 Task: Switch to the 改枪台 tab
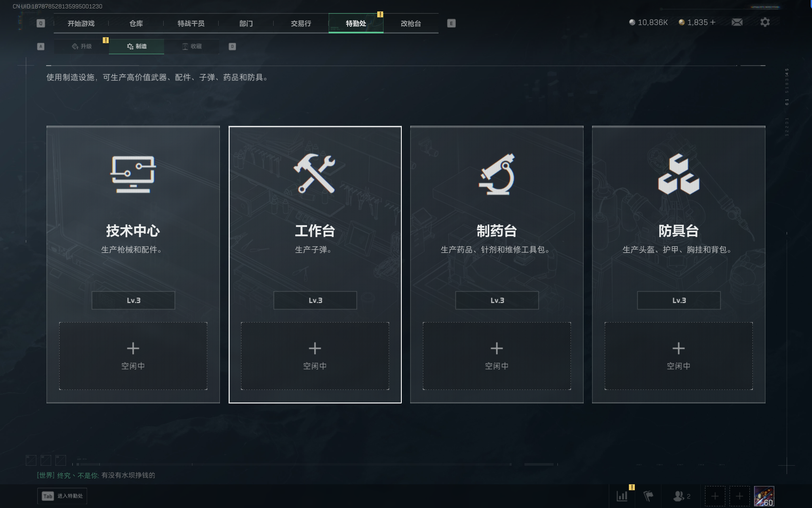click(411, 23)
